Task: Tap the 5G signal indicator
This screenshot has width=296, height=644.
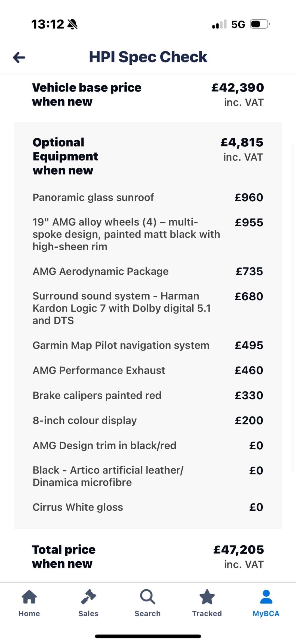Action: pos(238,25)
